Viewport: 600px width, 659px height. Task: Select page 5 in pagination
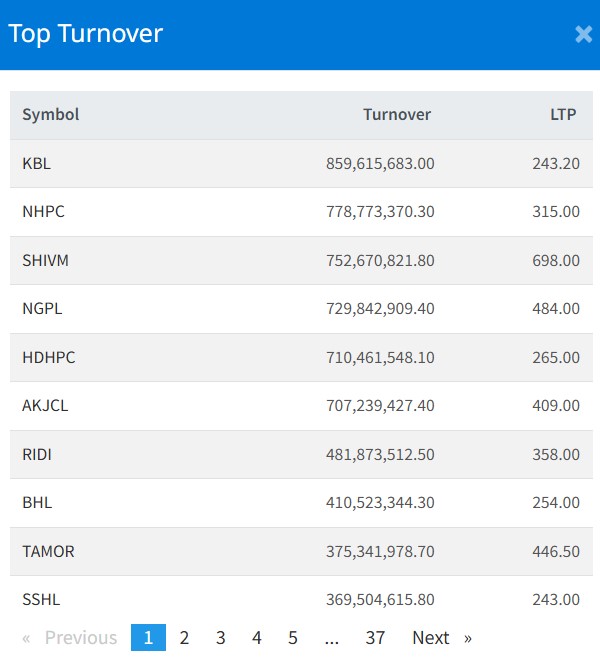[292, 637]
